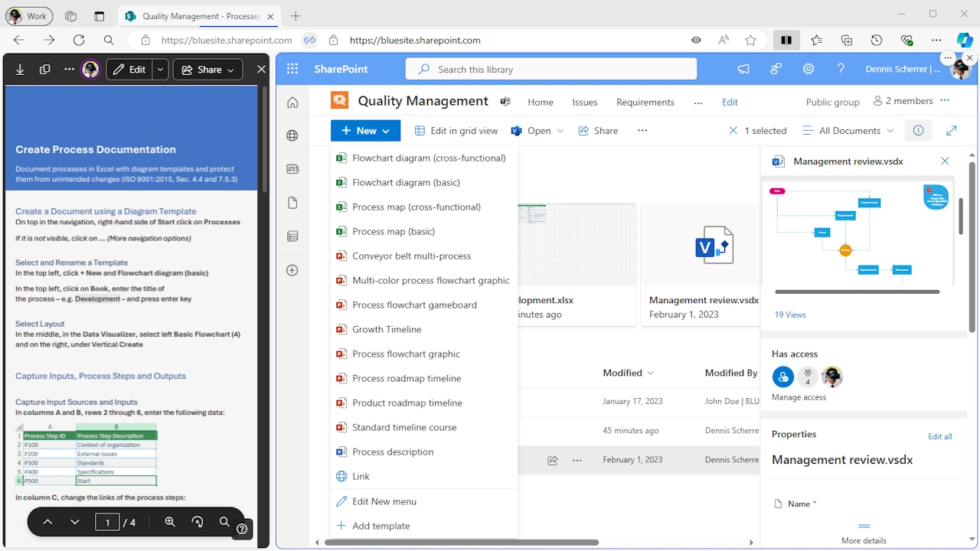The width and height of the screenshot is (980, 551).
Task: Open PDF viewer help icon
Action: (242, 529)
